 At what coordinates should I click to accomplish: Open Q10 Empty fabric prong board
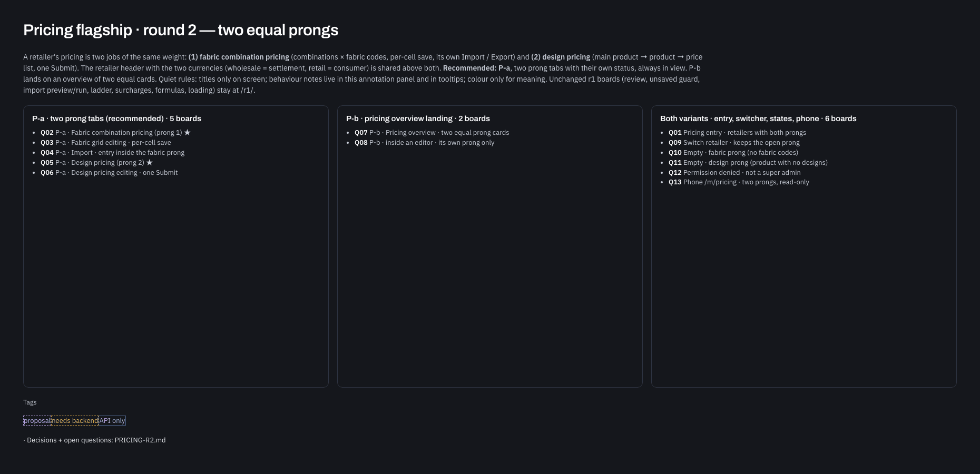(x=733, y=153)
